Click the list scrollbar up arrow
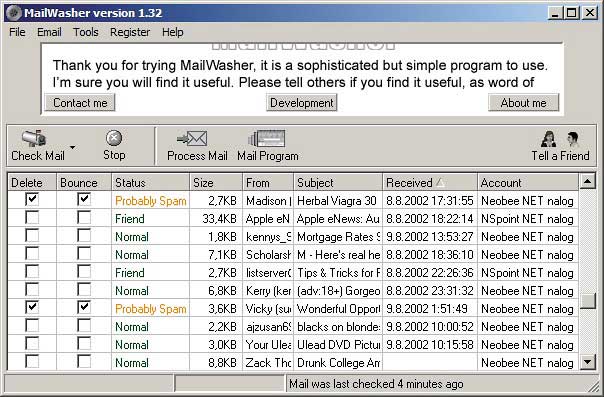Image resolution: width=604 pixels, height=397 pixels. [588, 181]
